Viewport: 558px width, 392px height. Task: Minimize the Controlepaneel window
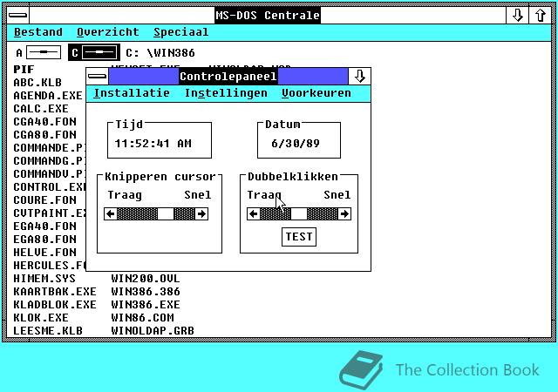click(359, 76)
